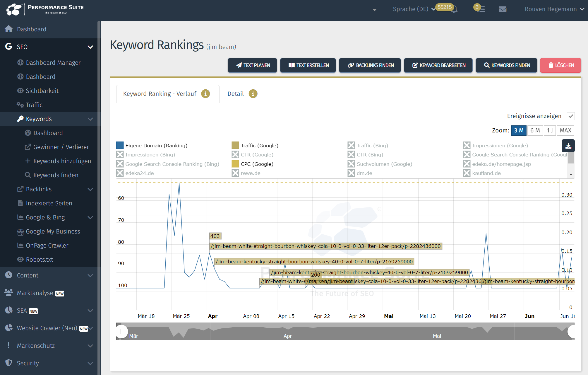Expand the Markenschutz menu chevron
588x375 pixels.
(90, 346)
